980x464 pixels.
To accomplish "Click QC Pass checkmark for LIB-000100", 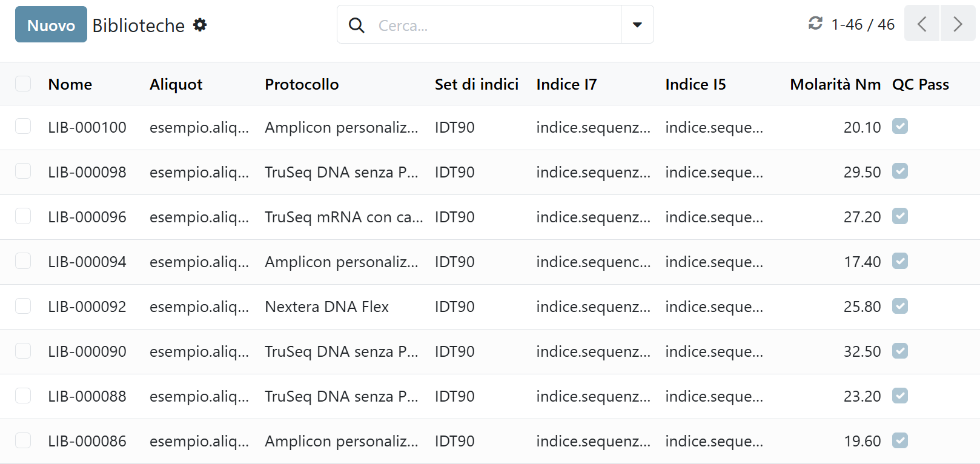I will coord(900,126).
